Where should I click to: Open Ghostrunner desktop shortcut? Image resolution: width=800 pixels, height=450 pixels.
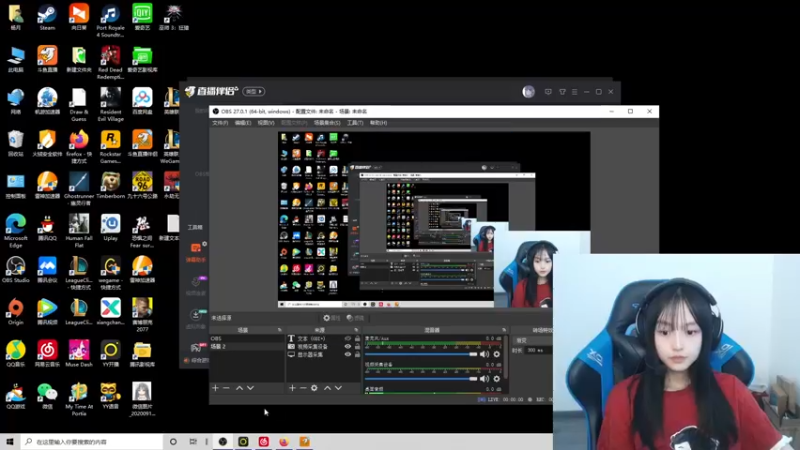79,189
